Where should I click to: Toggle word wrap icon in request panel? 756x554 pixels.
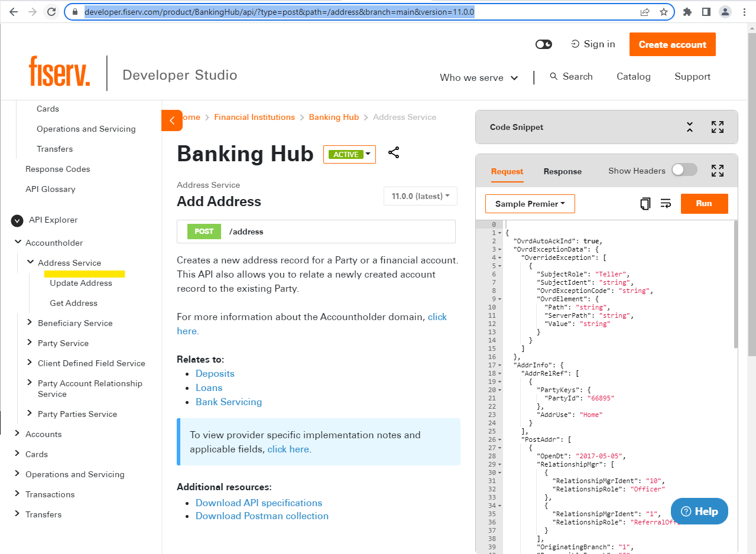666,204
